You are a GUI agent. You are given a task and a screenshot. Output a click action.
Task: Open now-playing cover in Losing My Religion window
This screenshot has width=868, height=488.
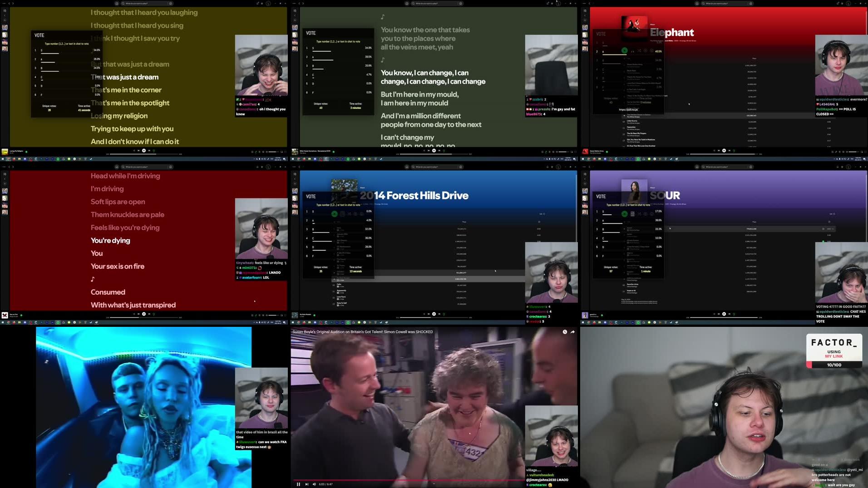[x=5, y=152]
